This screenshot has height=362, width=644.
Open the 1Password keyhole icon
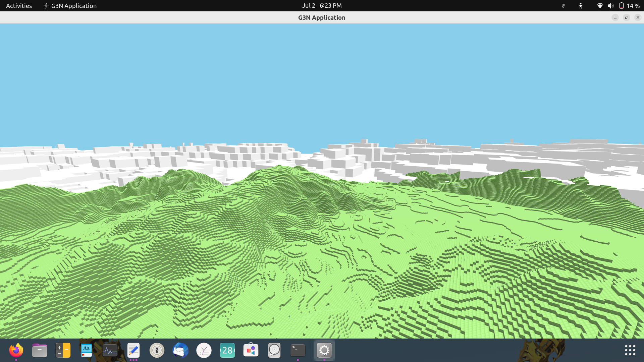click(x=157, y=351)
